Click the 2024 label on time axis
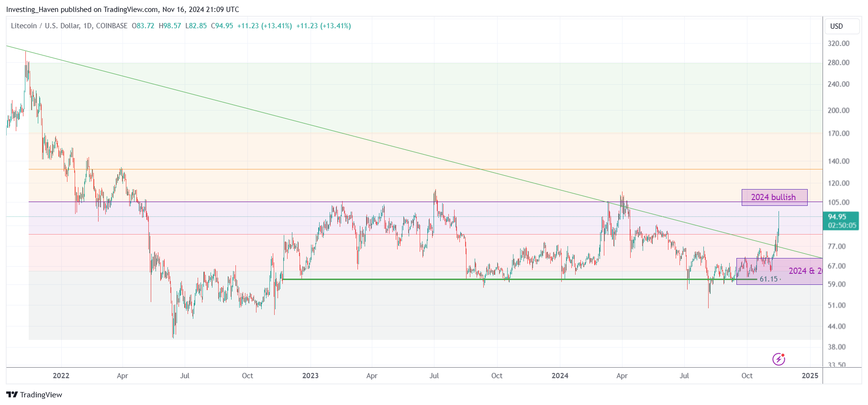 click(560, 376)
